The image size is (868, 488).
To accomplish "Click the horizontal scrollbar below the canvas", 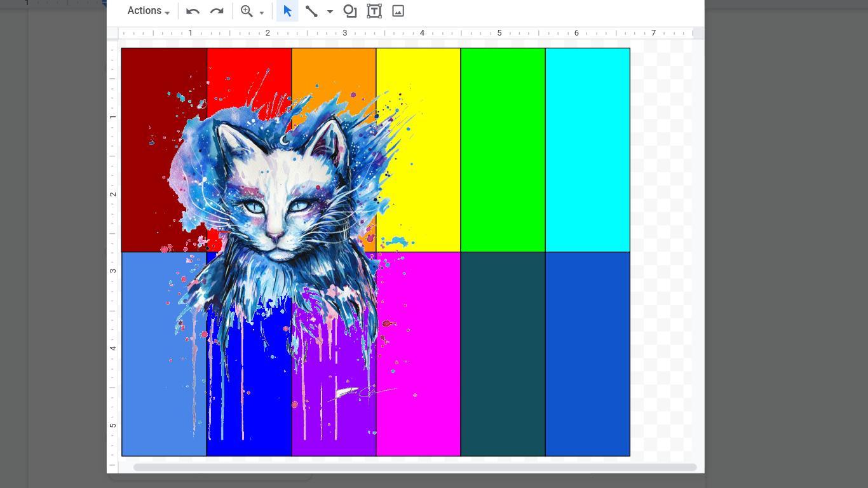I will click(x=414, y=467).
